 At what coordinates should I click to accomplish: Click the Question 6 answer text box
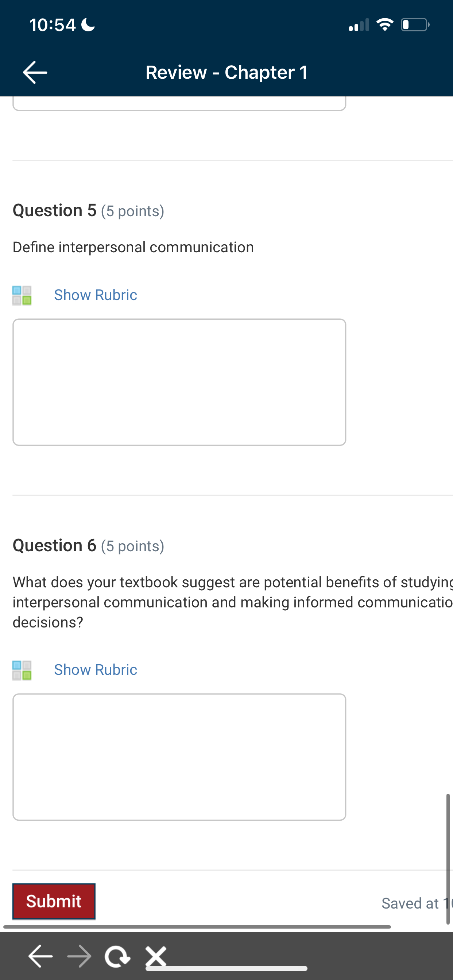pyautogui.click(x=179, y=757)
